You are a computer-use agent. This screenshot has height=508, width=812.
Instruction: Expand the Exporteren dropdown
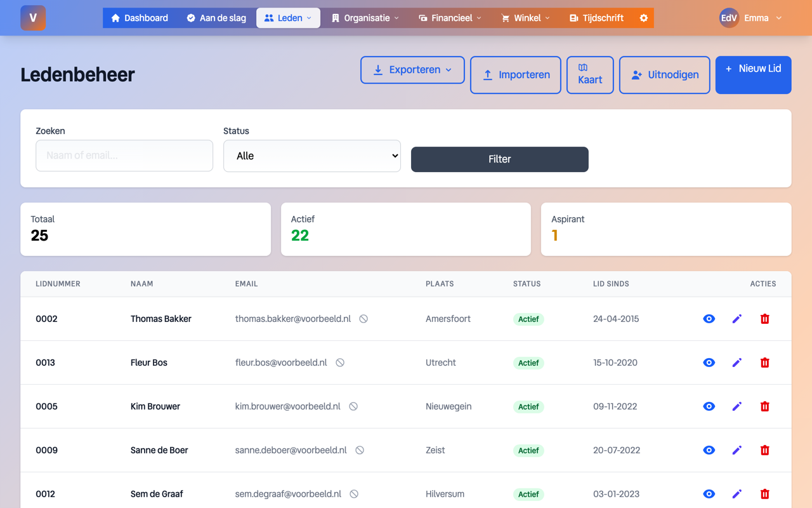tap(412, 70)
